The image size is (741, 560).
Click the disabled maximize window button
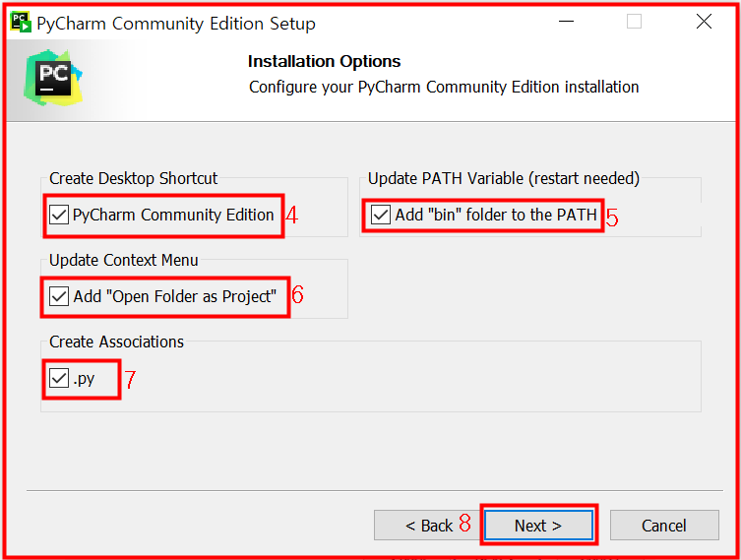tap(634, 22)
